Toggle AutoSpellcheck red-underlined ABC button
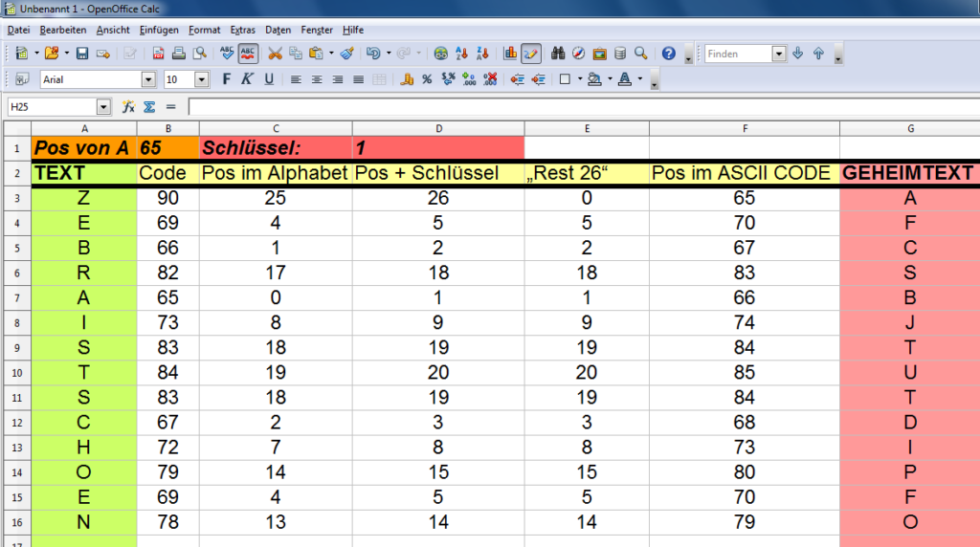Image resolution: width=980 pixels, height=547 pixels. (248, 54)
